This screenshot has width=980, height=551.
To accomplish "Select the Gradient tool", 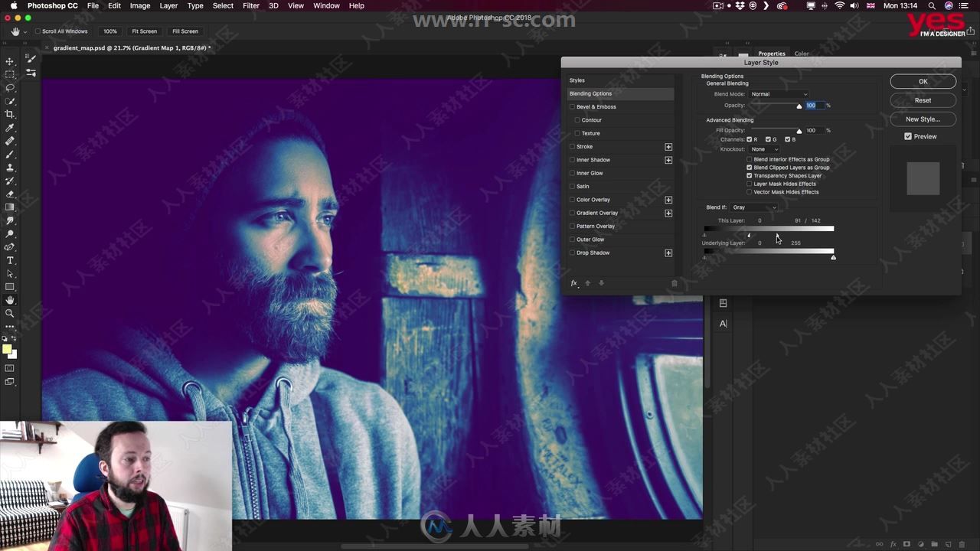I will click(x=10, y=207).
